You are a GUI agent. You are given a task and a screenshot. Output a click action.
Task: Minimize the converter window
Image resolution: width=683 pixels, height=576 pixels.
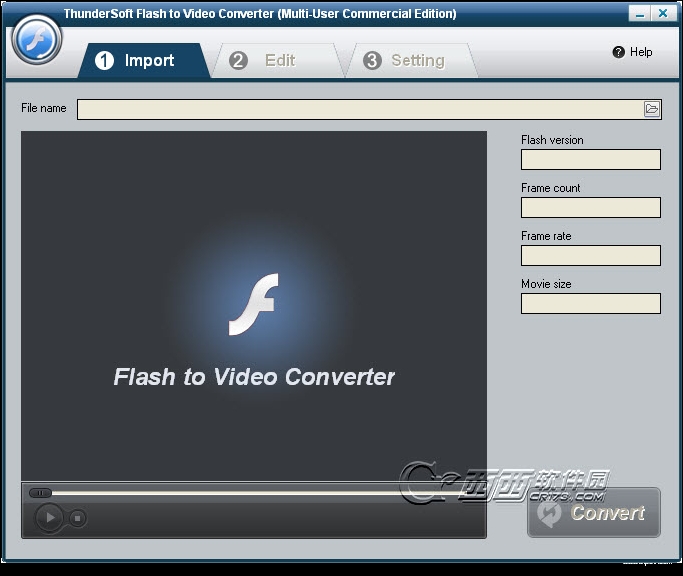point(639,14)
